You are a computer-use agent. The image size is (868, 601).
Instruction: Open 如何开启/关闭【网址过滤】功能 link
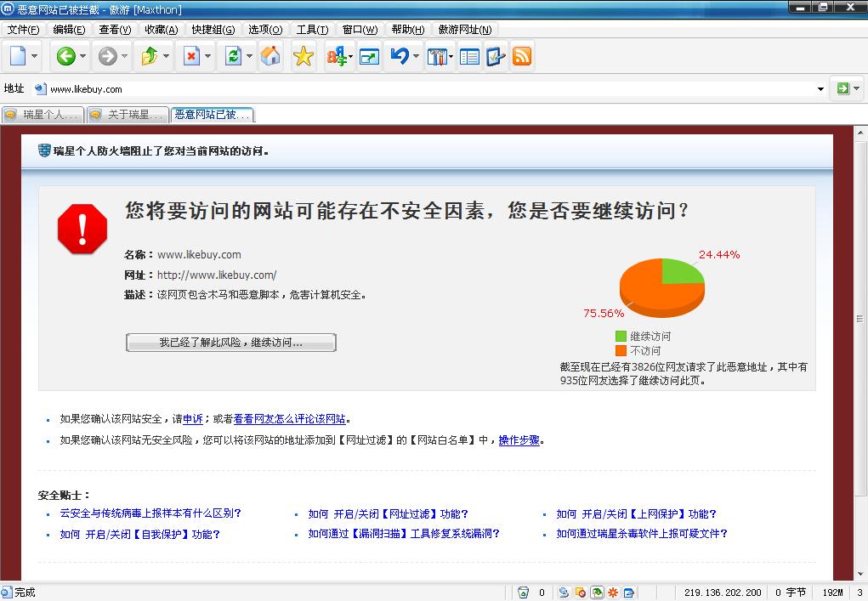pyautogui.click(x=388, y=513)
